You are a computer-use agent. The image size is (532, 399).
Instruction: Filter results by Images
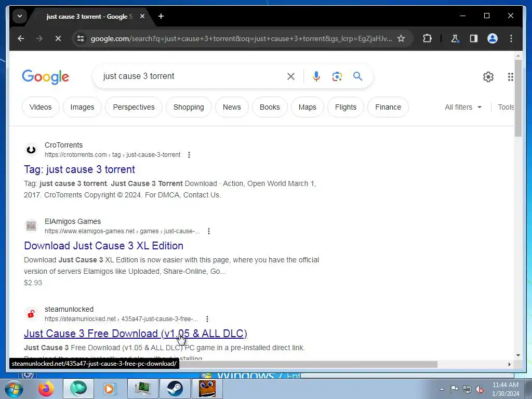pos(83,107)
